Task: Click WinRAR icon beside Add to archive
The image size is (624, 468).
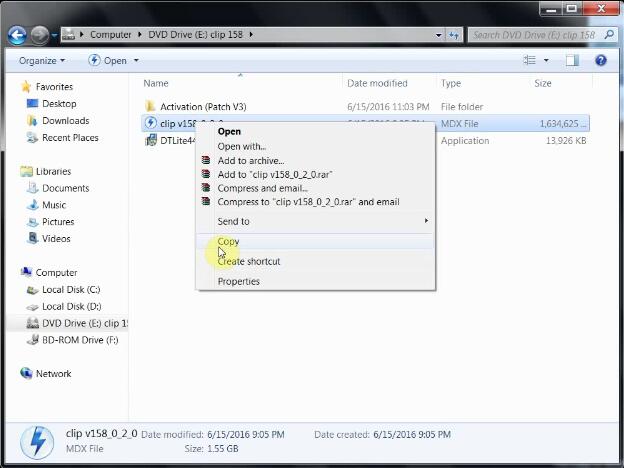Action: point(206,160)
